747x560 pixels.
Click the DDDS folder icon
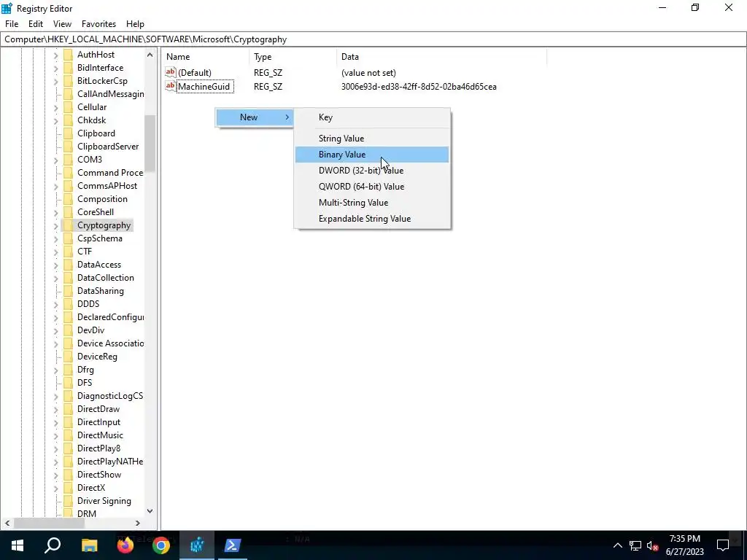pos(68,304)
